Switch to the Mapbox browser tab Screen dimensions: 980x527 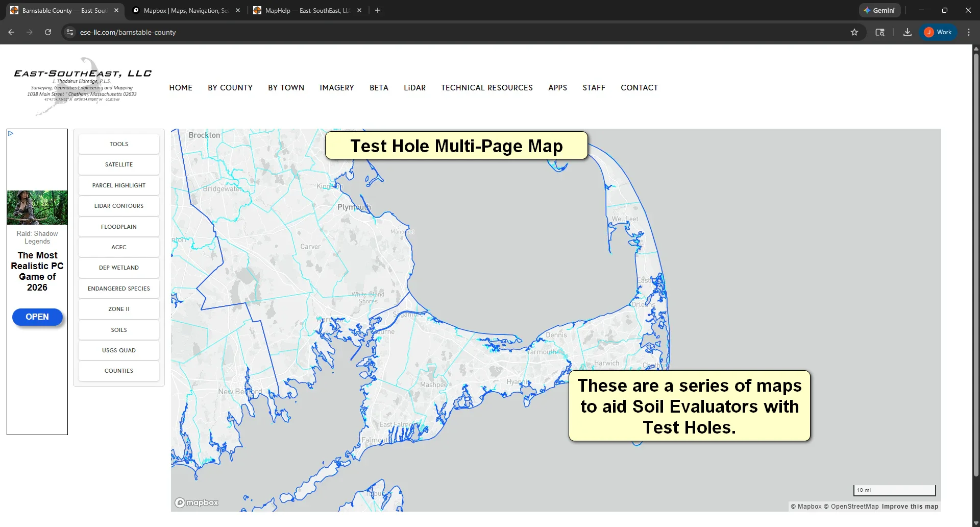184,10
